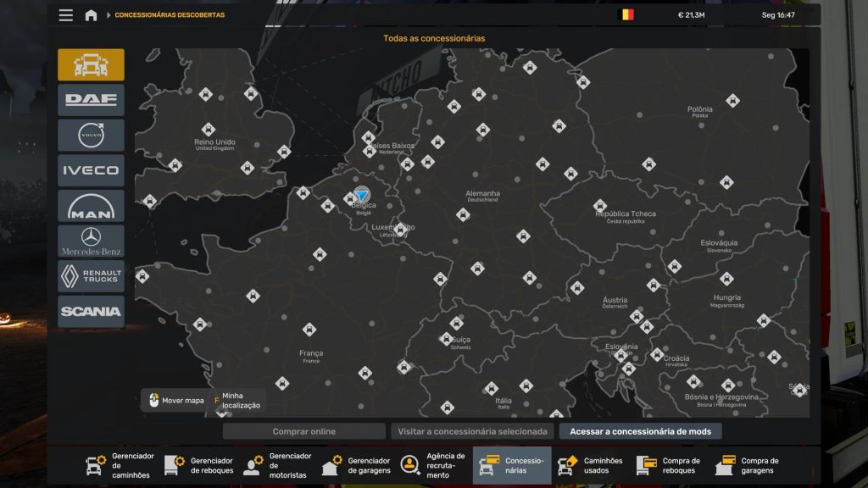Click the Alemanha country label
The height and width of the screenshot is (488, 868).
coord(482,194)
